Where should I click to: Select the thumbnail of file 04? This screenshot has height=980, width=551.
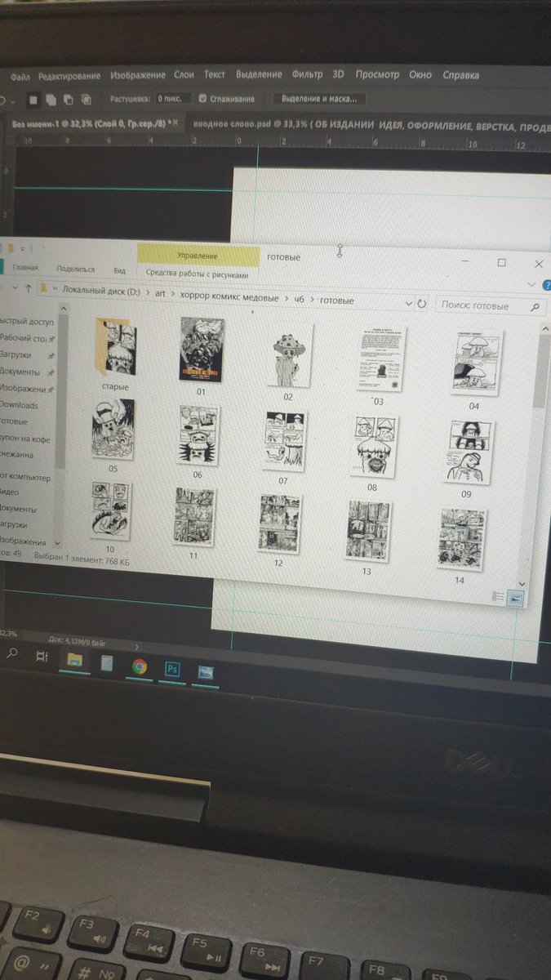coord(478,363)
